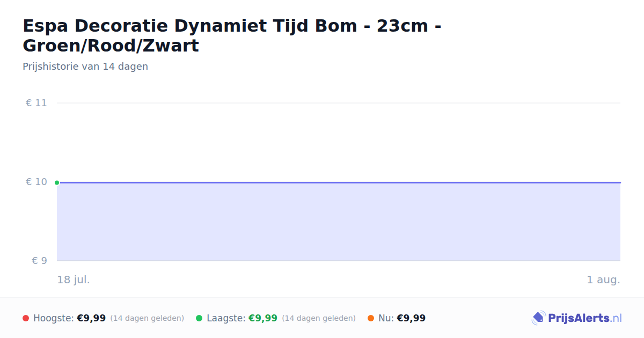Viewport: 644px width, 338px height.
Task: Click the green Laagste €9,99 price value
Action: (x=263, y=318)
